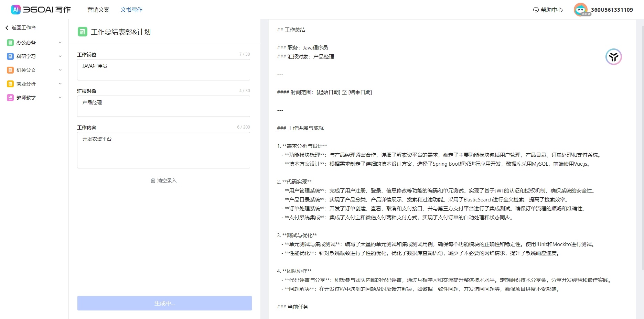This screenshot has height=319, width=644.
Task: Click the 科研学习 blue sidebar icon
Action: tap(10, 56)
